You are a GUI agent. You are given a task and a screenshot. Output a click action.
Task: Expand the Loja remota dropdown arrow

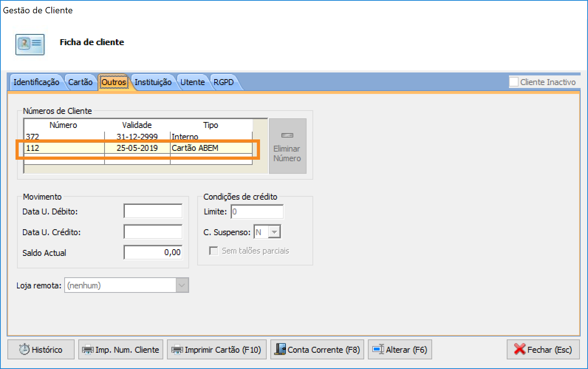tap(182, 285)
